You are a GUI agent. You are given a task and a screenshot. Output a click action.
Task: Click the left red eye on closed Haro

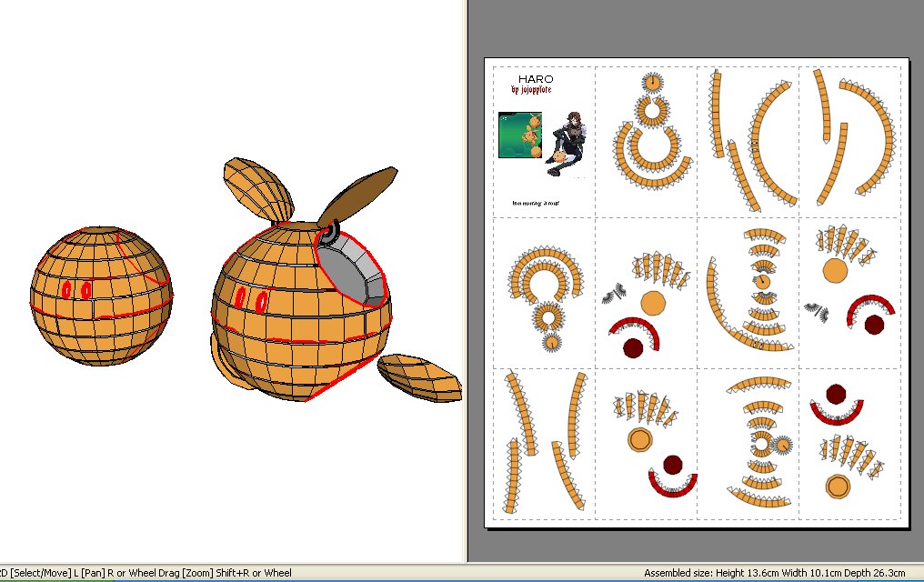[67, 289]
